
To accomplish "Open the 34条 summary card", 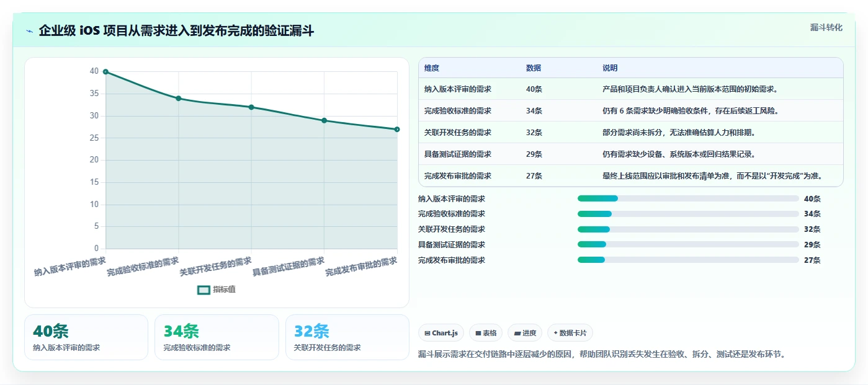I will coord(217,337).
